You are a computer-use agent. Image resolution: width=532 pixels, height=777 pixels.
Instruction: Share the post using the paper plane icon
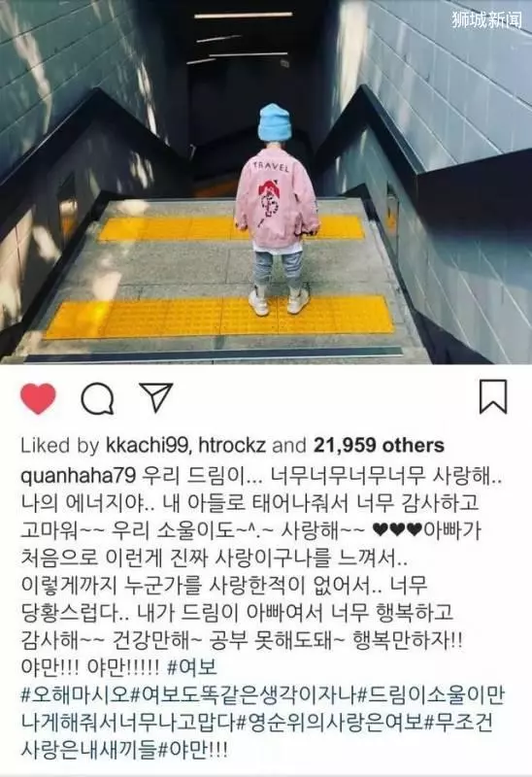[x=156, y=396]
